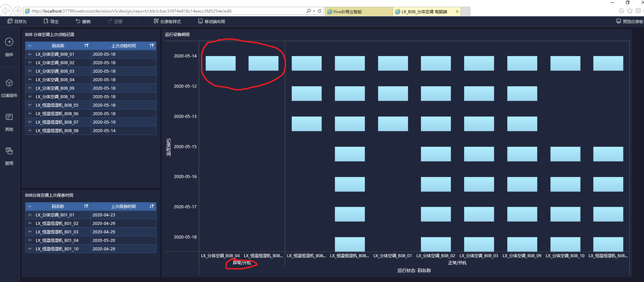Click the 2020-05-16 y-axis label
The image size is (644, 282).
pyautogui.click(x=185, y=176)
